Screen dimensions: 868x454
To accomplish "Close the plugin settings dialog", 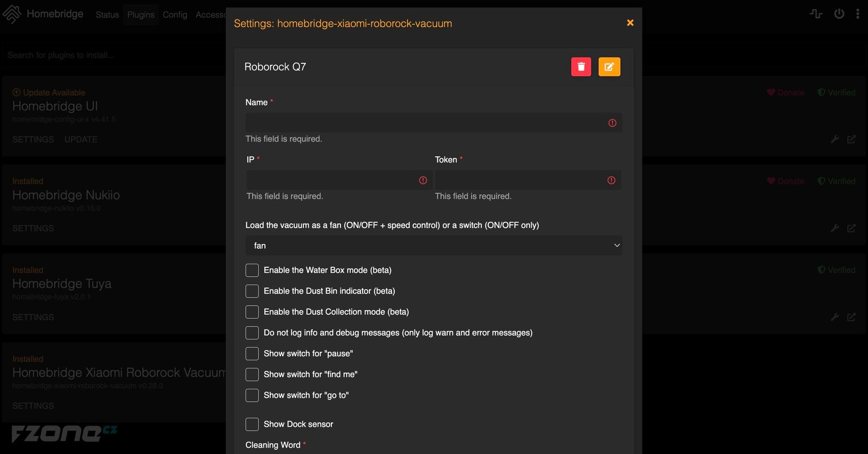I will [630, 23].
